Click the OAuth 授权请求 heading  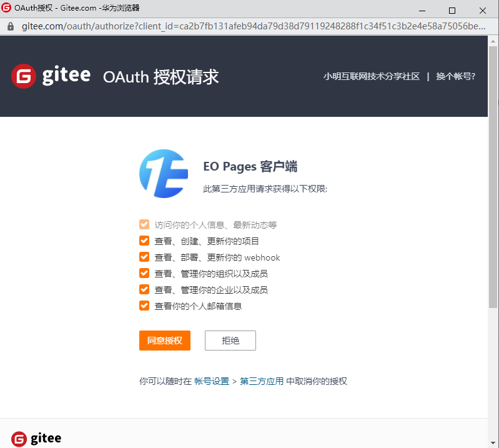(161, 77)
